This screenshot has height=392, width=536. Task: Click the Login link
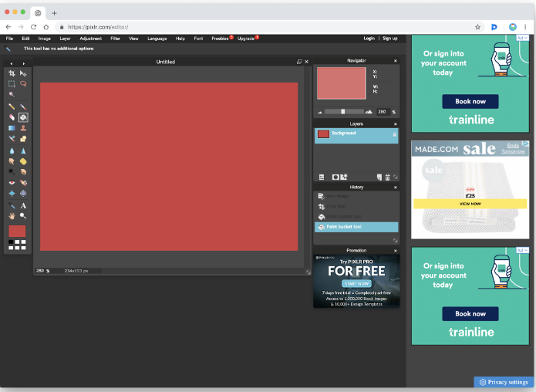pos(369,38)
